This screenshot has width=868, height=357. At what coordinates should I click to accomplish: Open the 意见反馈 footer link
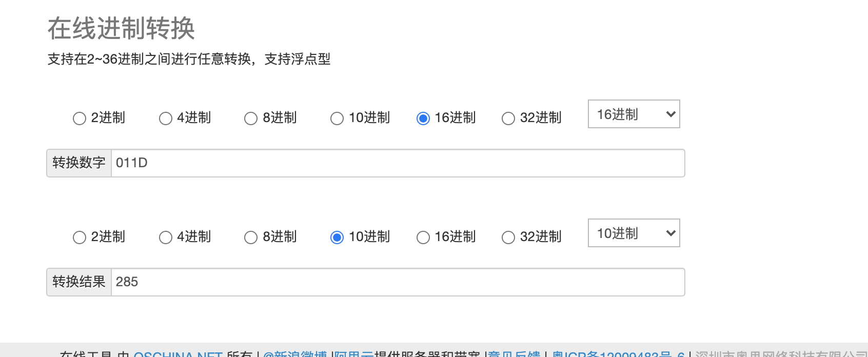tap(514, 354)
